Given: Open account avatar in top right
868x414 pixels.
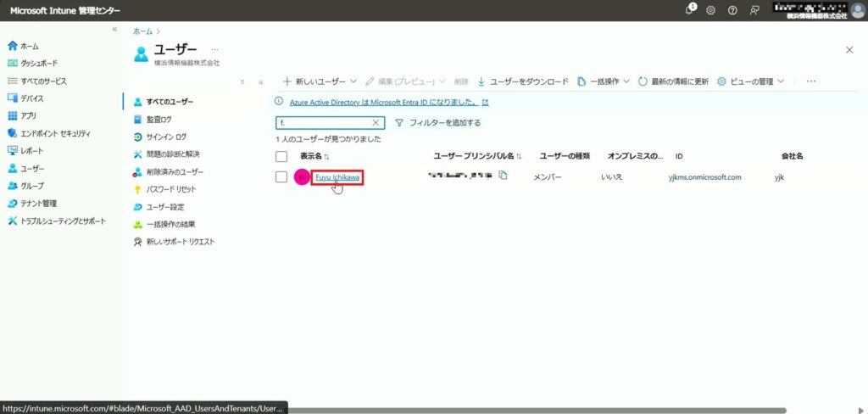Looking at the screenshot, I should (x=858, y=10).
